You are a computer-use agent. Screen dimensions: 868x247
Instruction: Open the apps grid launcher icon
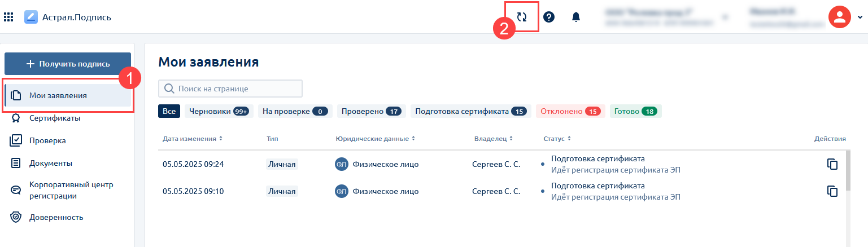pos(8,17)
